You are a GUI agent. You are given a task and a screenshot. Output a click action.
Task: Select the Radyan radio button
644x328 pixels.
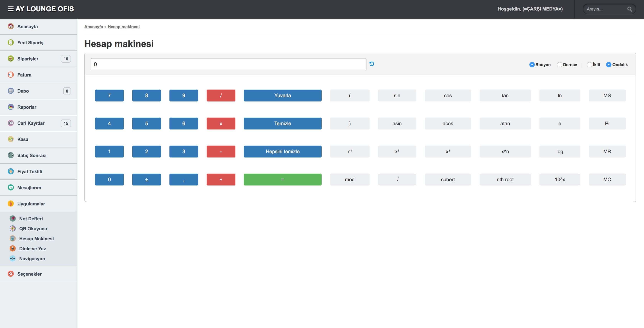(532, 65)
